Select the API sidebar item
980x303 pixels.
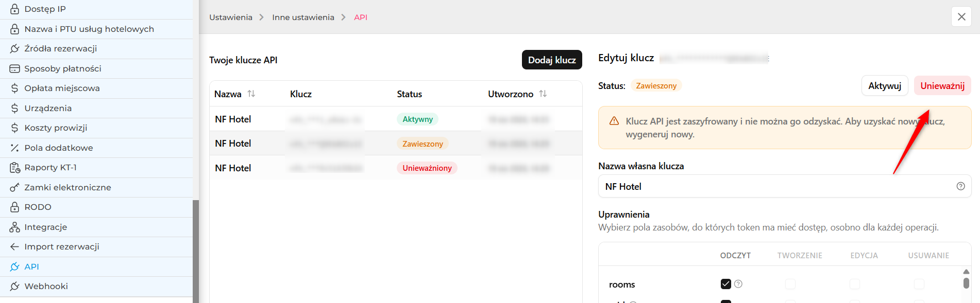point(96,266)
